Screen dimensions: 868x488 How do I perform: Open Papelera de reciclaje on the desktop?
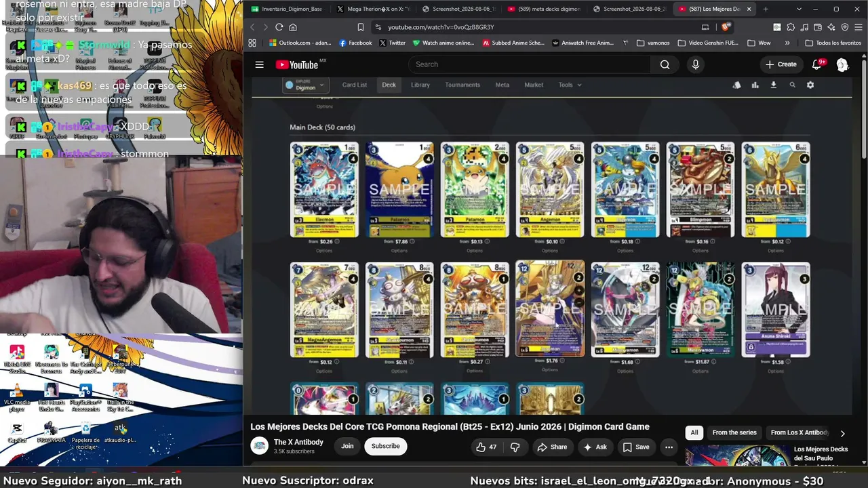85,435
